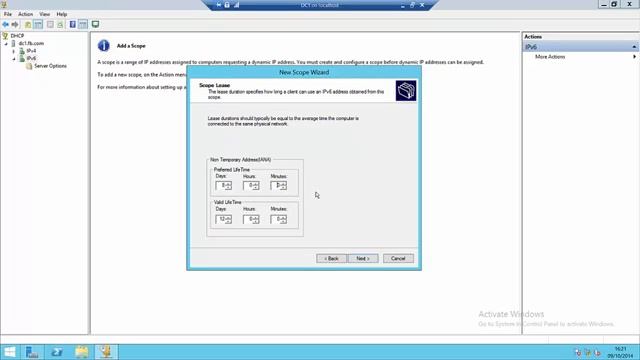The width and height of the screenshot is (640, 360).
Task: Open PowerShell from the taskbar
Action: (57, 352)
